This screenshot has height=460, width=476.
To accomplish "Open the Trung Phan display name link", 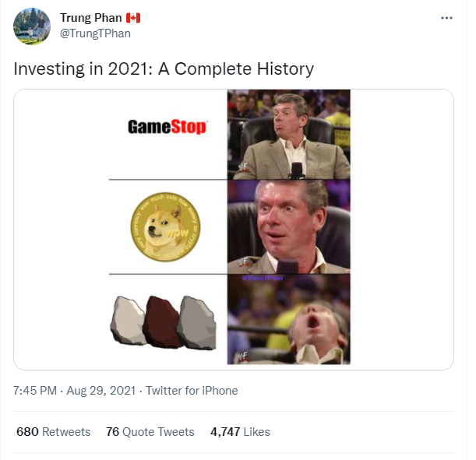I will pos(90,18).
